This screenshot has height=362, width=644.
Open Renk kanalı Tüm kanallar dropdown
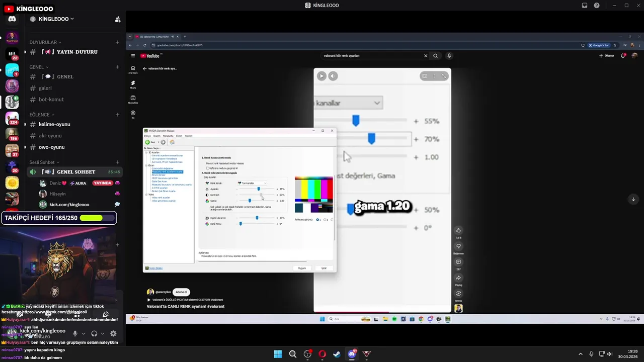[x=253, y=183]
